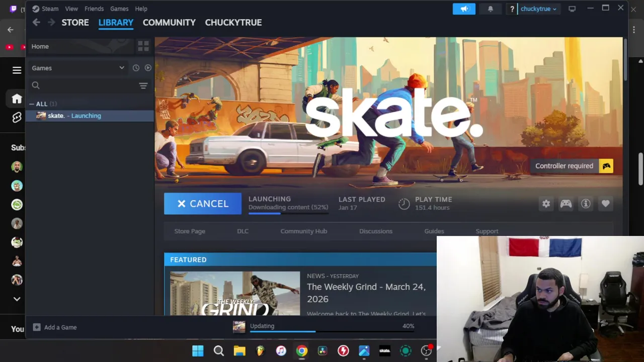Go to the COMMUNITY tab
Screen dimensions: 644x362
click(x=169, y=22)
